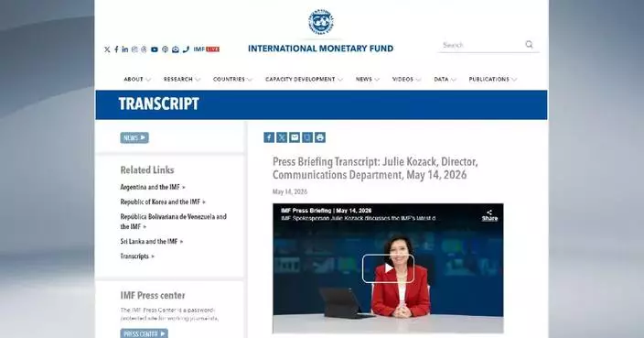Open Republic of Korea and the IMF link

click(163, 202)
